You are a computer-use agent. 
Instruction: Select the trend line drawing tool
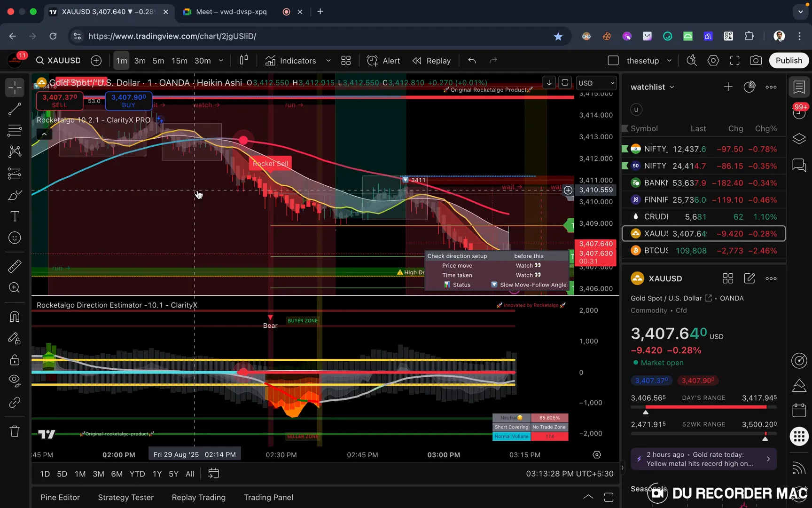pyautogui.click(x=15, y=109)
